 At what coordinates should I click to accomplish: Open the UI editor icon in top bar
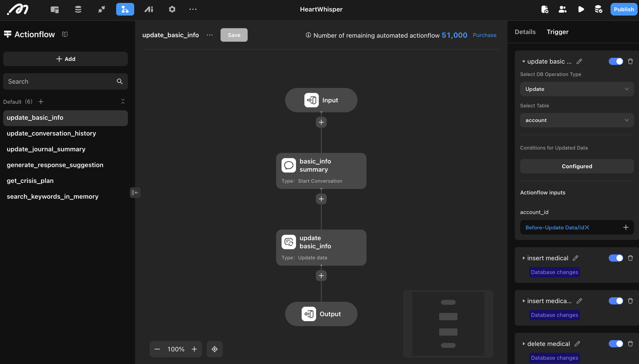tap(54, 9)
